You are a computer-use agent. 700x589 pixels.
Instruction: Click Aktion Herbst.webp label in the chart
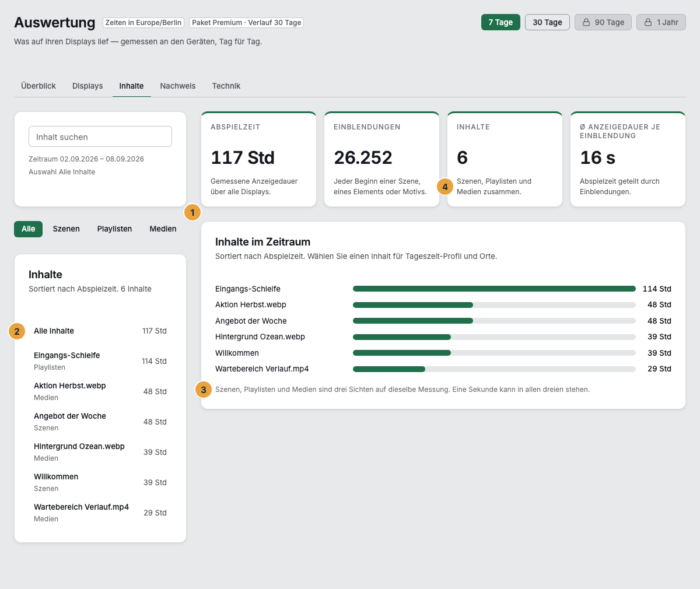[x=251, y=304]
